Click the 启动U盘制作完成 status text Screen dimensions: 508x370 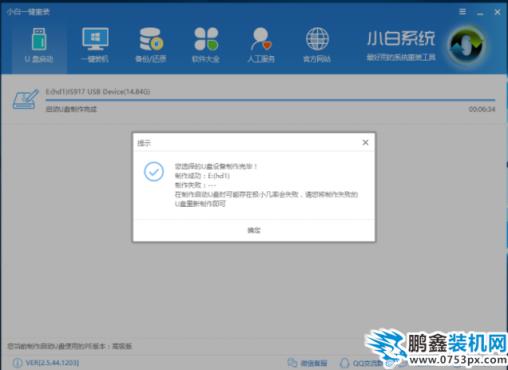point(71,109)
